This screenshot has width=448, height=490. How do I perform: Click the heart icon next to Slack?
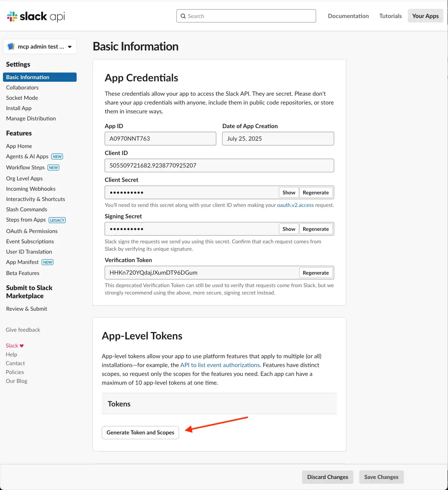point(22,346)
